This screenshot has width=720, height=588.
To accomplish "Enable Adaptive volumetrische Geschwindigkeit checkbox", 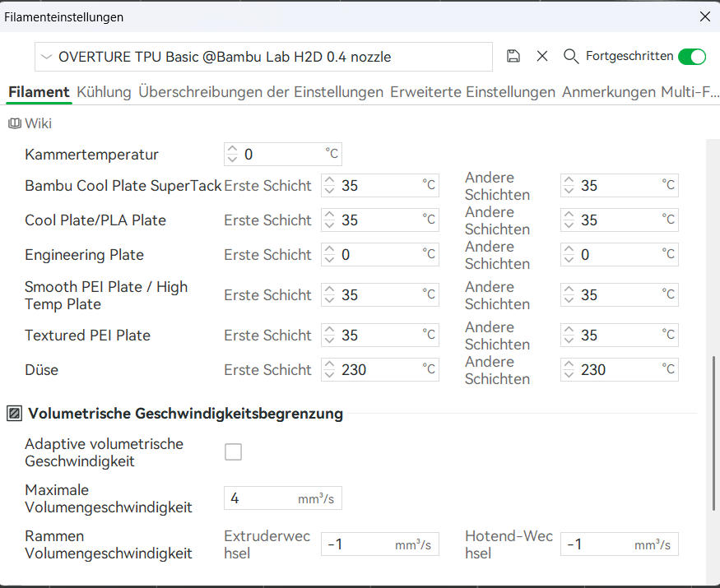I will [x=234, y=451].
